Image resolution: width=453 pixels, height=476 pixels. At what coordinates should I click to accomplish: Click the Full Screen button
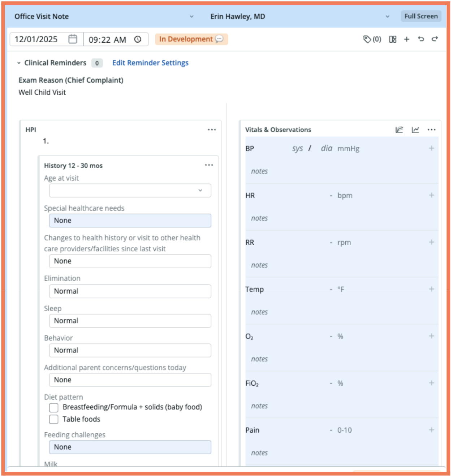[x=421, y=16]
